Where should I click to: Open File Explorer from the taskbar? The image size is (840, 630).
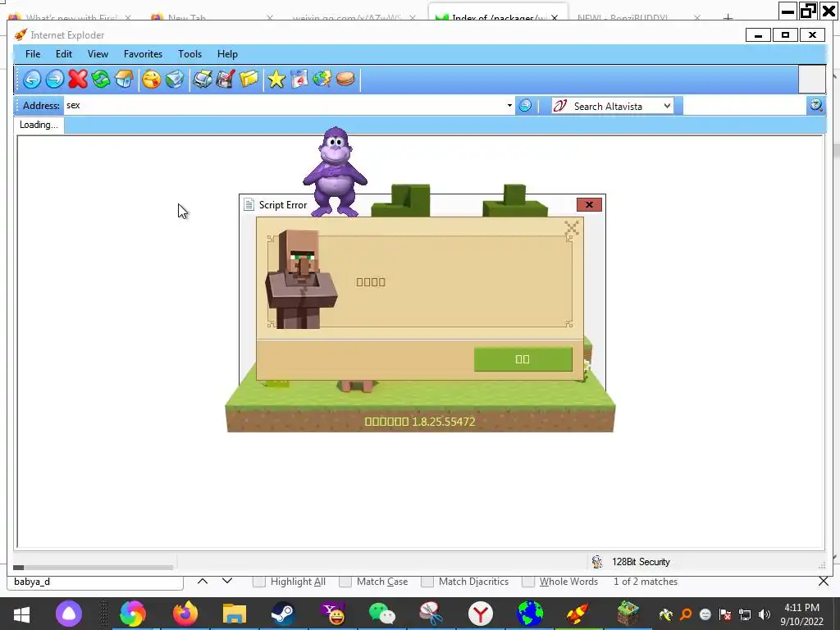click(x=234, y=614)
